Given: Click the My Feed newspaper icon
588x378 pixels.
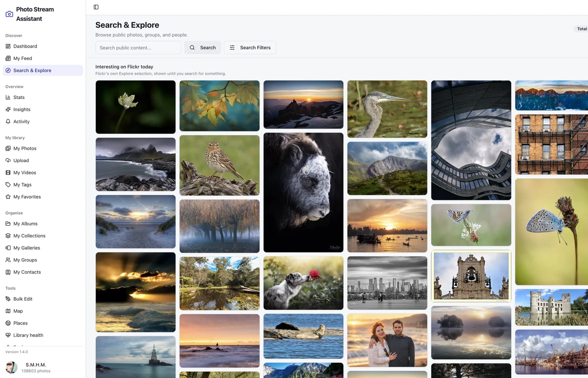Looking at the screenshot, I should coord(8,59).
